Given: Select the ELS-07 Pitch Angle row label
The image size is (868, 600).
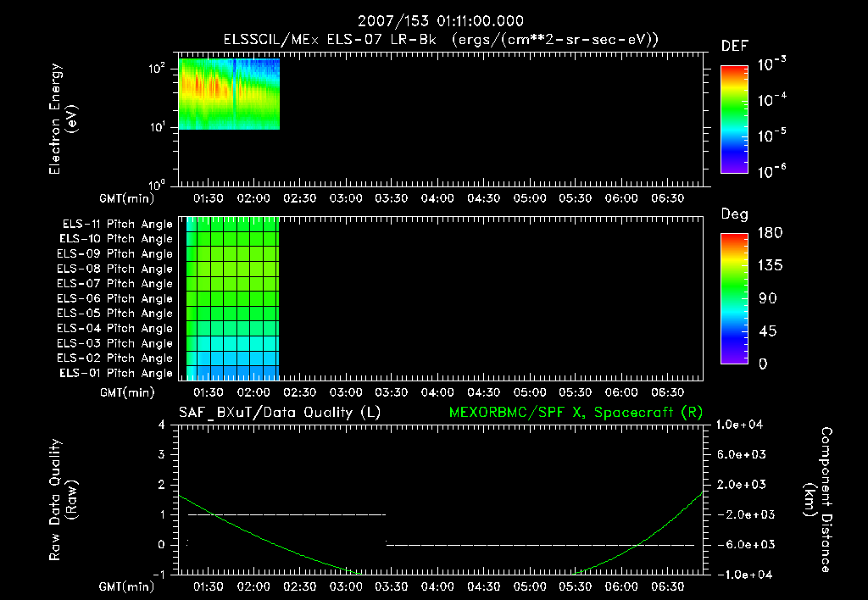Looking at the screenshot, I should (114, 283).
